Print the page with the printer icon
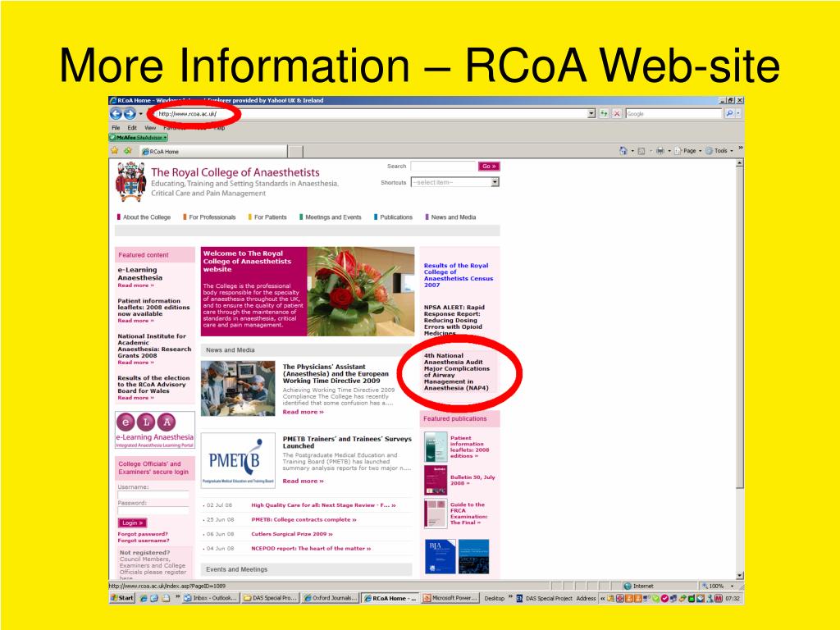The height and width of the screenshot is (630, 840). click(660, 151)
